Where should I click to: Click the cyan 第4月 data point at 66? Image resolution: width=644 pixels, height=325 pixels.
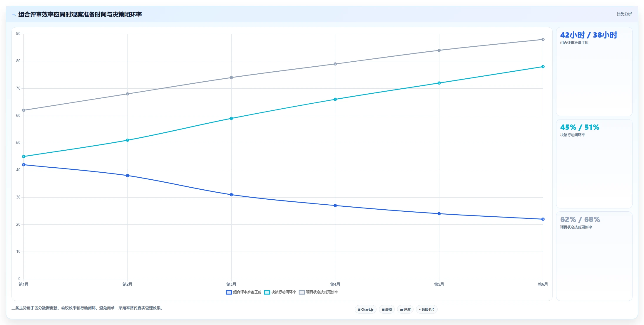click(x=335, y=99)
